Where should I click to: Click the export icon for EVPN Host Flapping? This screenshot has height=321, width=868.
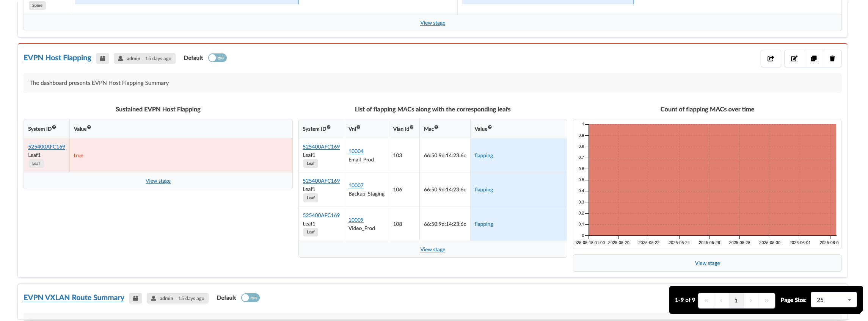click(771, 58)
